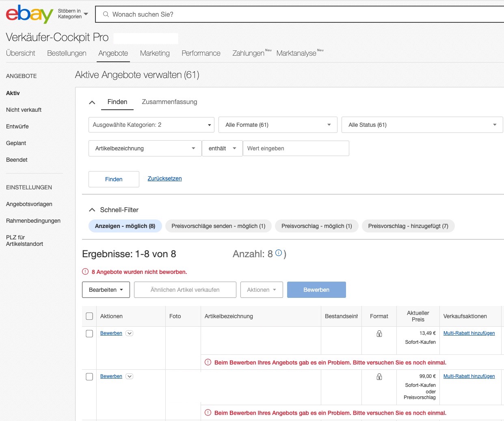Open the 'Aktionen' dropdown button
Image resolution: width=504 pixels, height=421 pixels.
tap(262, 290)
